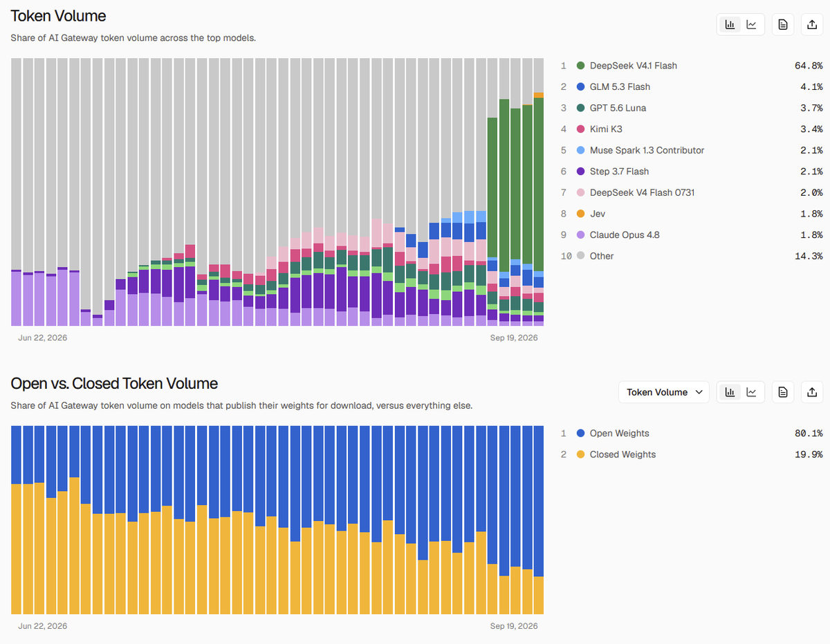Switch Token Volume chart to bar view
This screenshot has width=830, height=644.
[729, 25]
